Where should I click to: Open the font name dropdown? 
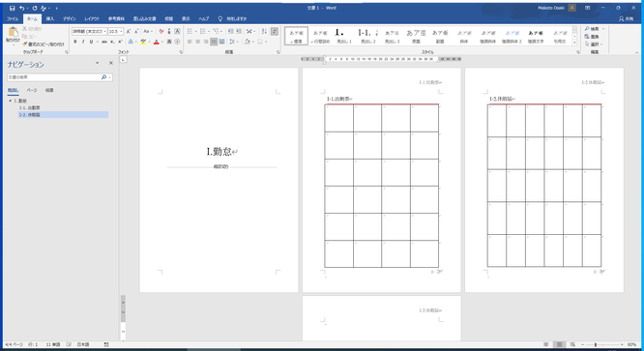click(x=90, y=31)
